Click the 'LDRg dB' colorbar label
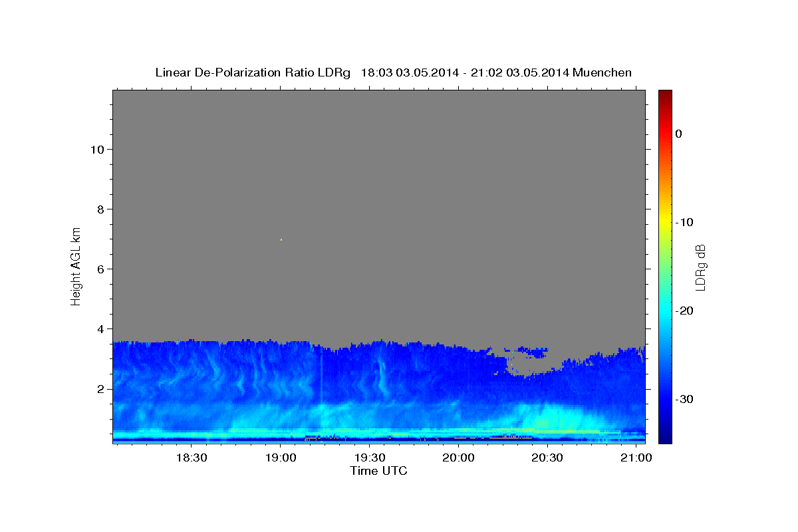The image size is (798, 532). (700, 267)
